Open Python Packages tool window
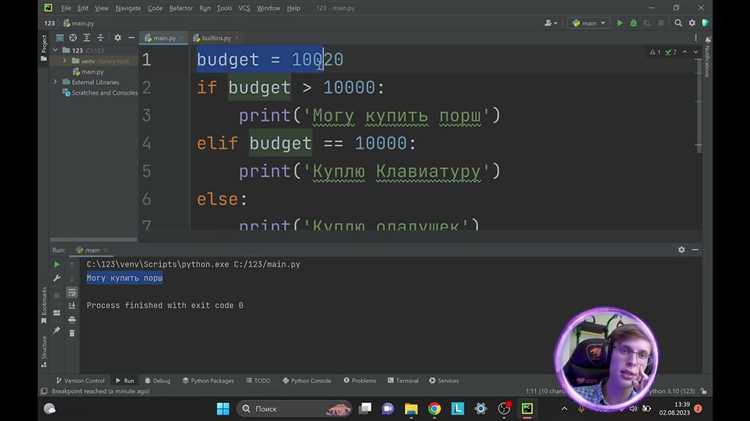The image size is (750, 421). (x=208, y=381)
